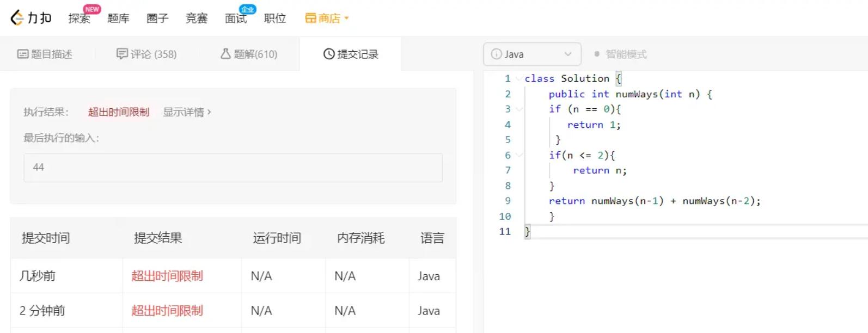Collapse class fold at line 1
This screenshot has height=333, width=868.
tap(518, 78)
